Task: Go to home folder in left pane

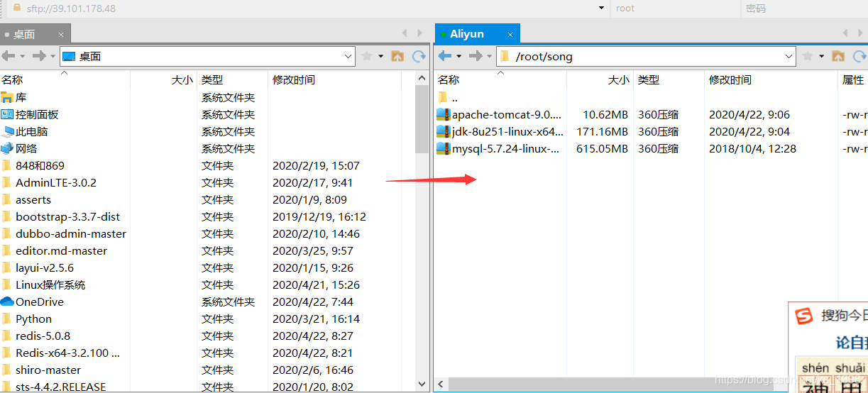Action: [x=397, y=56]
